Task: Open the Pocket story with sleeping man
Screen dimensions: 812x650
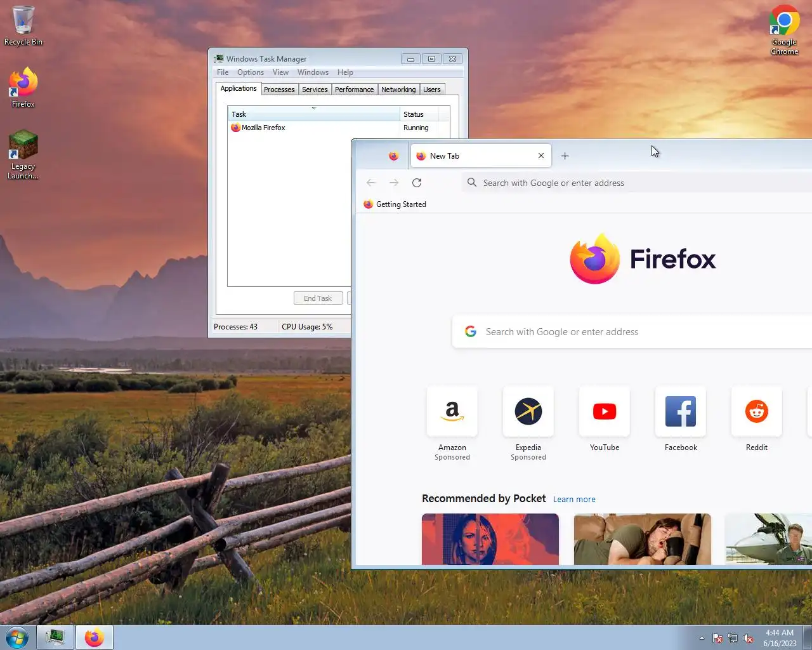Action: (643, 539)
